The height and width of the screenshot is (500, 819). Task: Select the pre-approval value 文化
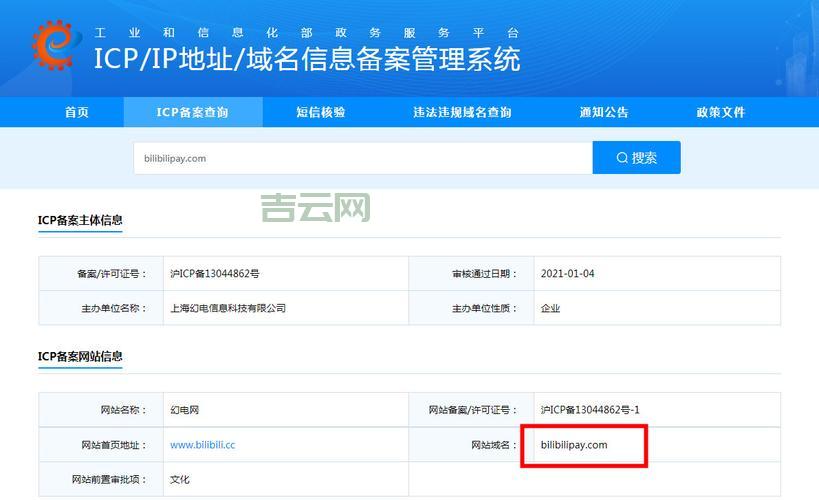pyautogui.click(x=180, y=480)
